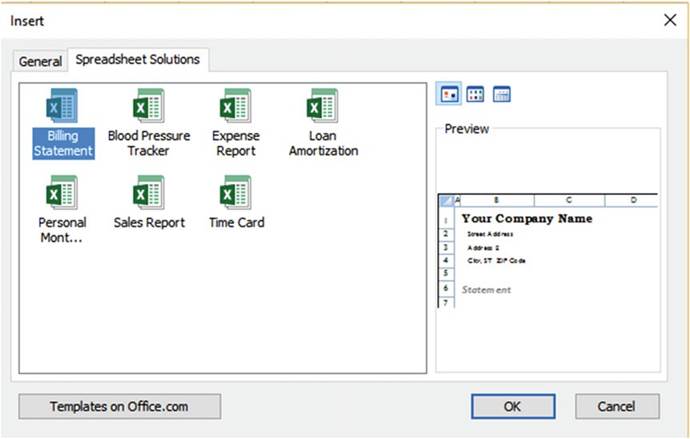Switch to Large Icons view

[x=450, y=95]
